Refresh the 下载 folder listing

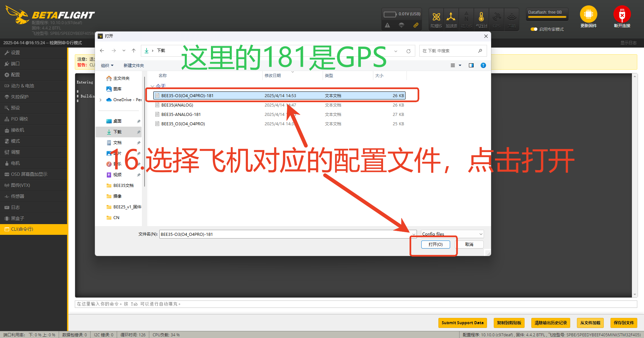click(409, 51)
